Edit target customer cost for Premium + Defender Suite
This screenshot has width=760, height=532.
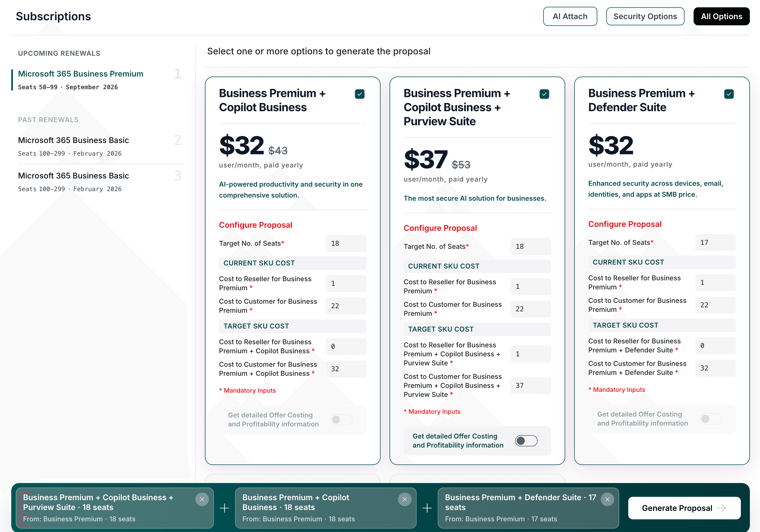pyautogui.click(x=715, y=368)
